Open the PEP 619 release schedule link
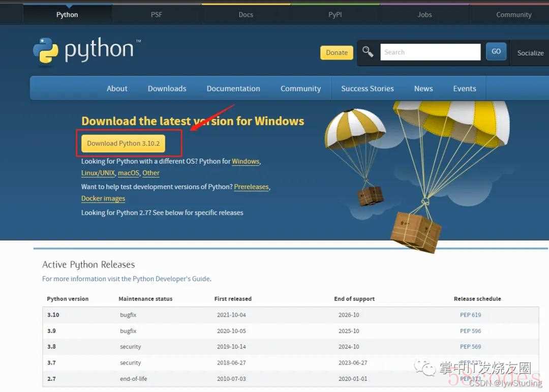 click(471, 315)
